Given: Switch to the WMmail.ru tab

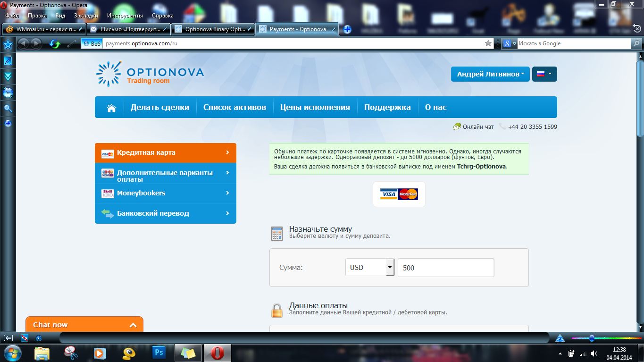Looking at the screenshot, I should pos(44,29).
